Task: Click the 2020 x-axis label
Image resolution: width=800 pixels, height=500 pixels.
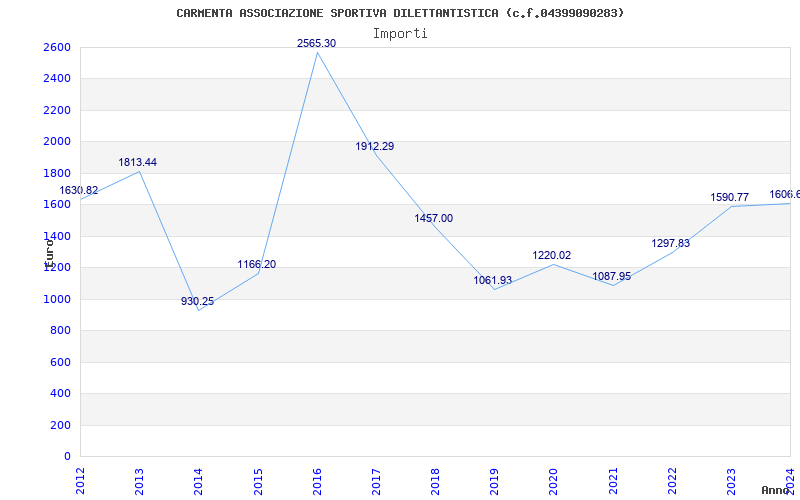Action: (x=554, y=481)
